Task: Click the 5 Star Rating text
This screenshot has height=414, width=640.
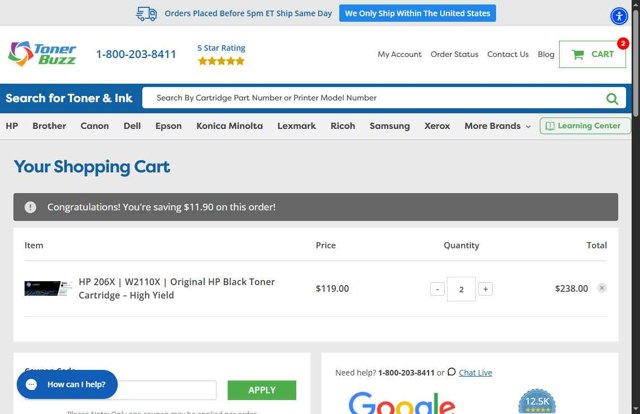Action: [221, 48]
